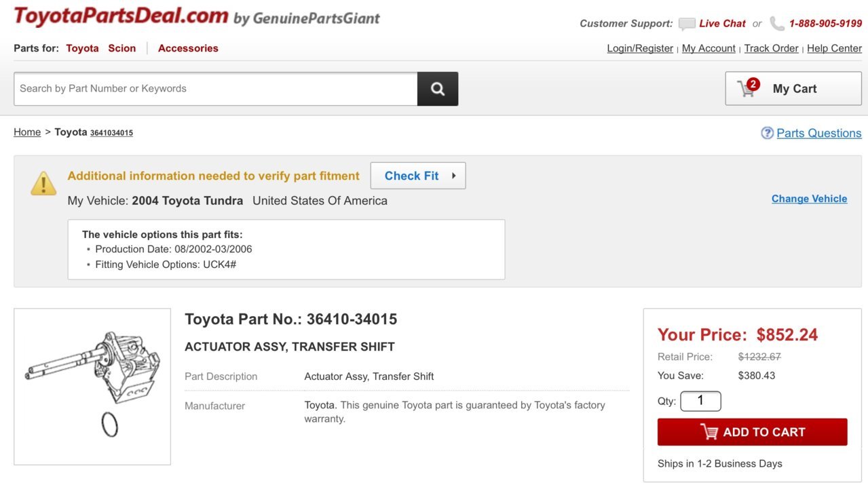Open the ToyotaPartsDeal.com logo
868x485 pixels.
121,16
